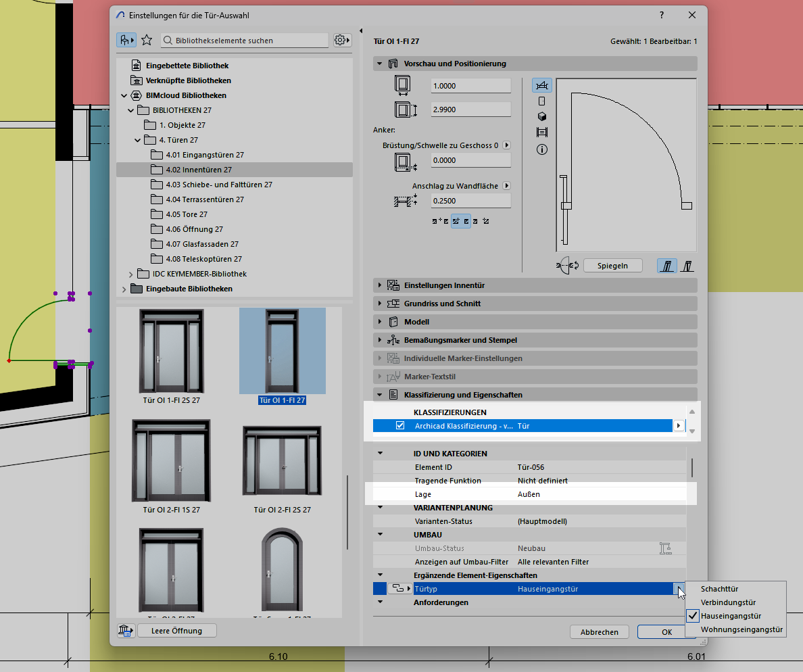This screenshot has height=672, width=803.
Task: Open 4.01 Eingangstüren 27 folder
Action: click(203, 155)
